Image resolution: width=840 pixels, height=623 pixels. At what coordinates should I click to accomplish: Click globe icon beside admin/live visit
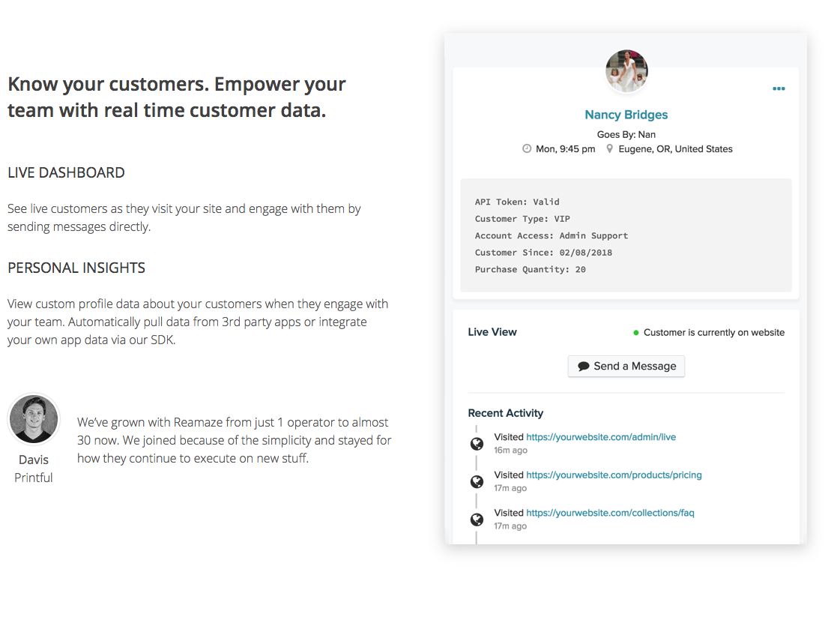[x=477, y=443]
